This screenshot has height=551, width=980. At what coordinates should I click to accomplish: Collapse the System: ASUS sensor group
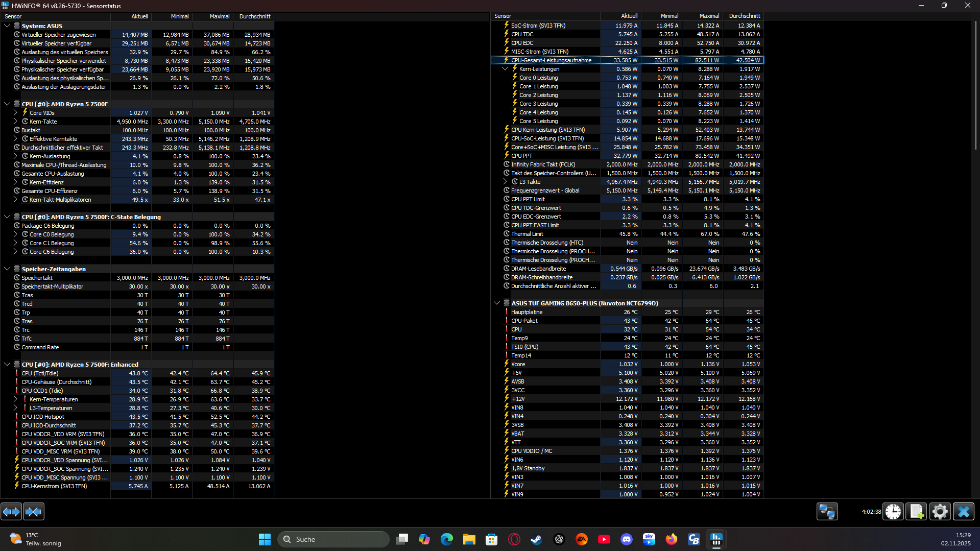tap(7, 26)
